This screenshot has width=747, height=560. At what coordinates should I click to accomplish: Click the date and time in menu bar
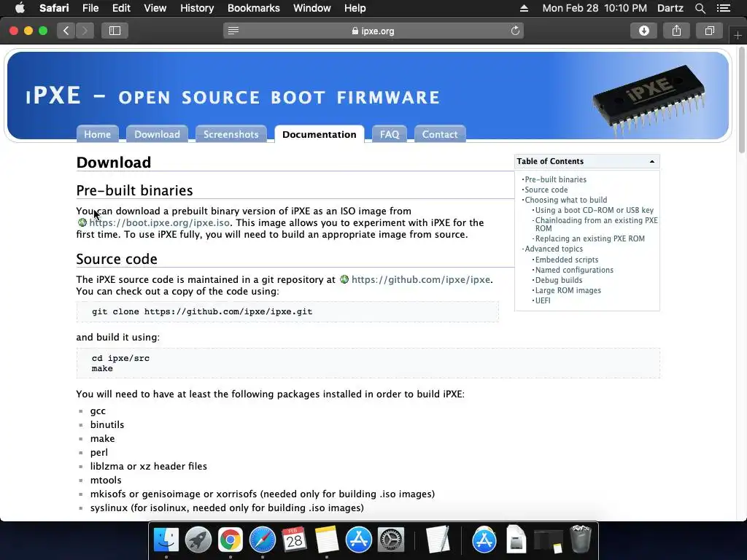(x=595, y=8)
